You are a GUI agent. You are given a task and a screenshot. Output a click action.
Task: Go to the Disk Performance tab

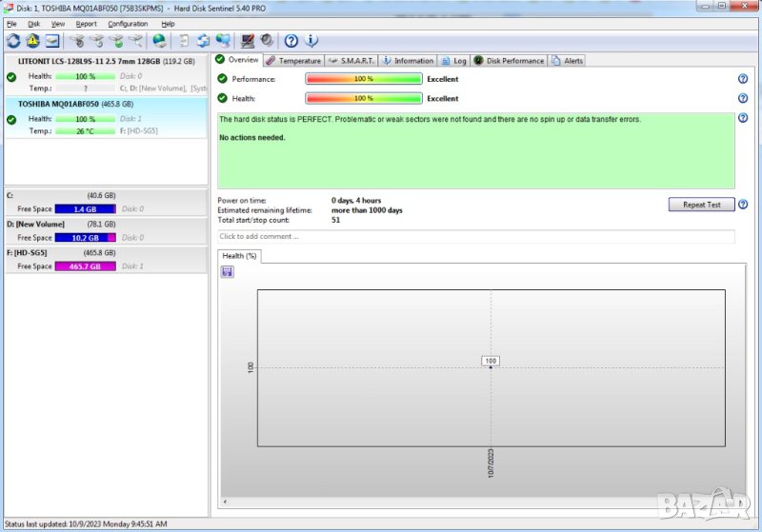(510, 61)
